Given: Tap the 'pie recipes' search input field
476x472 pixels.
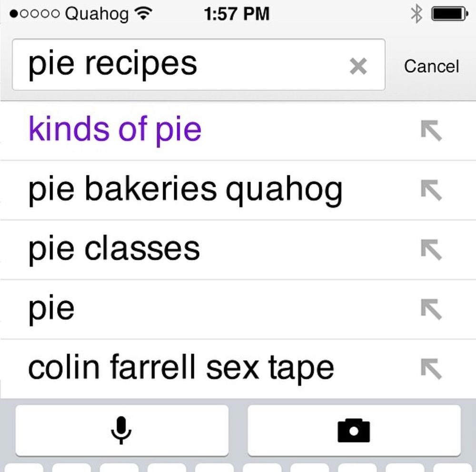Looking at the screenshot, I should [198, 65].
